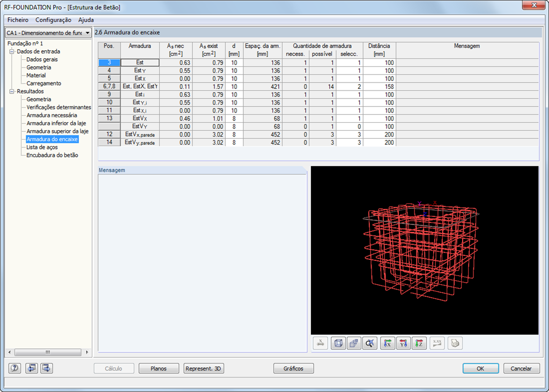
Task: Collapse the Dados de entrada tree node
Action: click(12, 51)
